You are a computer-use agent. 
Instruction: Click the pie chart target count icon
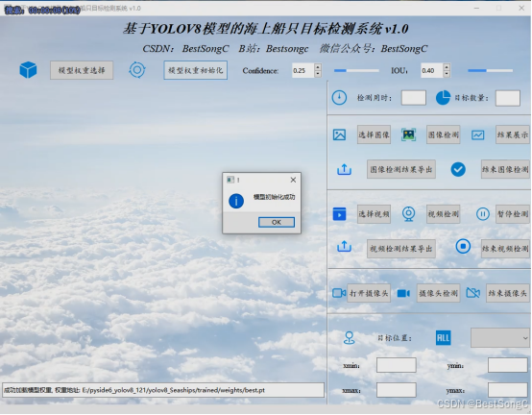coord(443,98)
